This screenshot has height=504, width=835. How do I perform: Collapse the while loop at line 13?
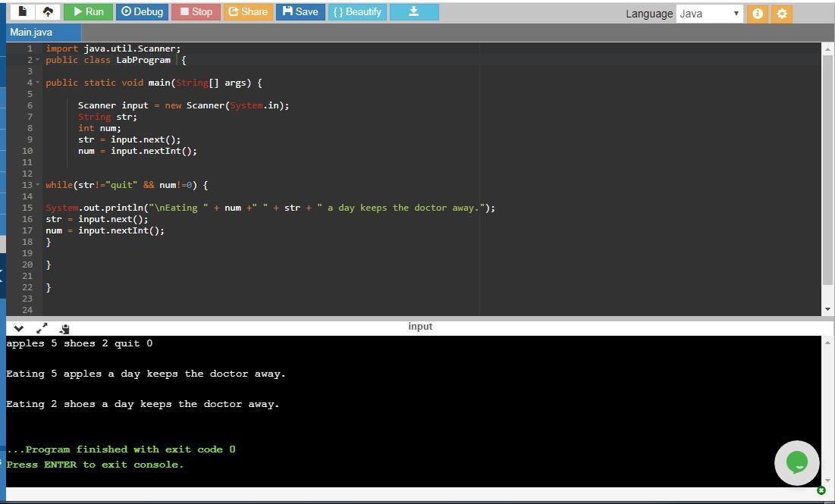click(x=37, y=185)
